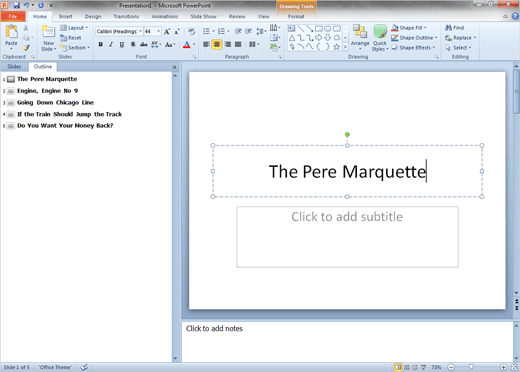Open the Character Spacing dropdown
The image size is (520, 372).
pos(156,44)
